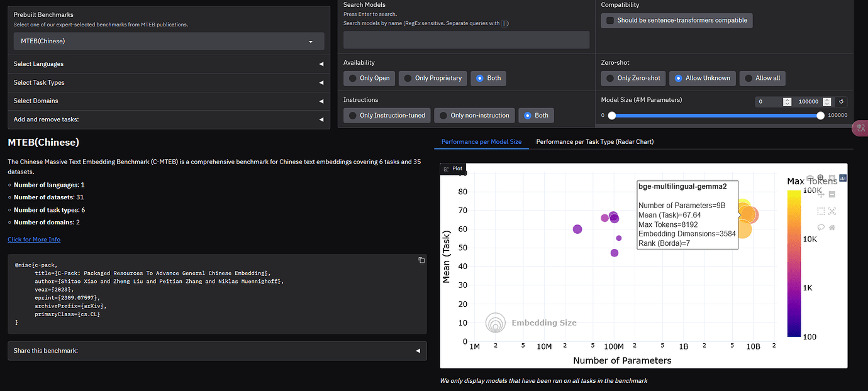868x391 pixels.
Task: Copy the citation code with copy icon
Action: 421,260
